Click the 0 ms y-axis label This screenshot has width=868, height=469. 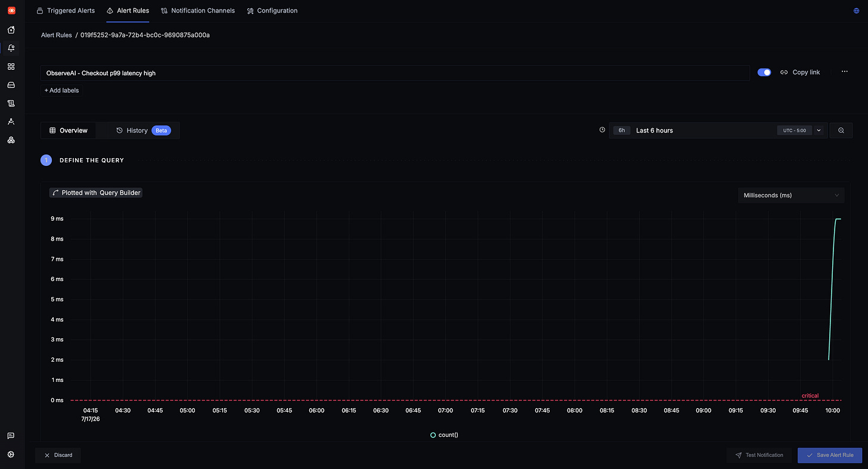point(57,400)
